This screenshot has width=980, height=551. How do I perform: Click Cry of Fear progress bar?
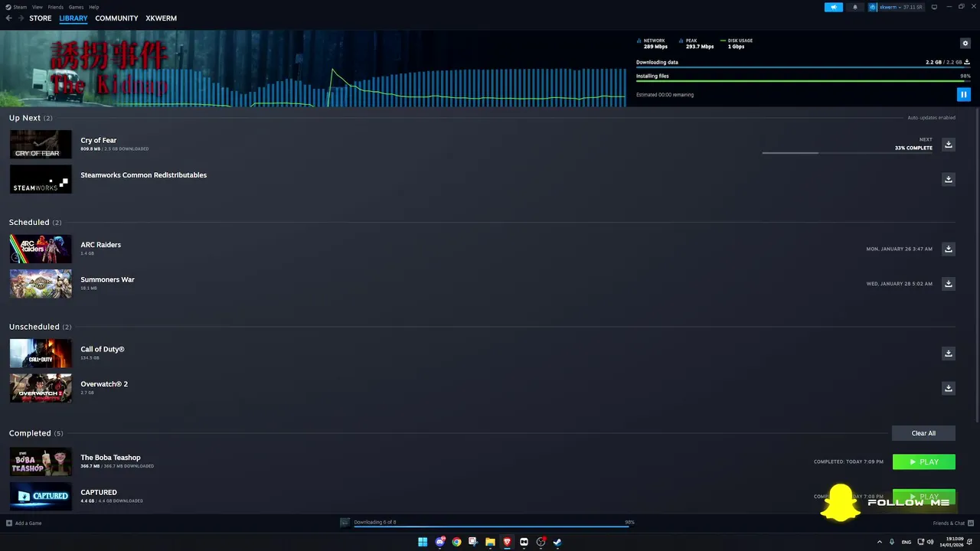[x=848, y=153]
